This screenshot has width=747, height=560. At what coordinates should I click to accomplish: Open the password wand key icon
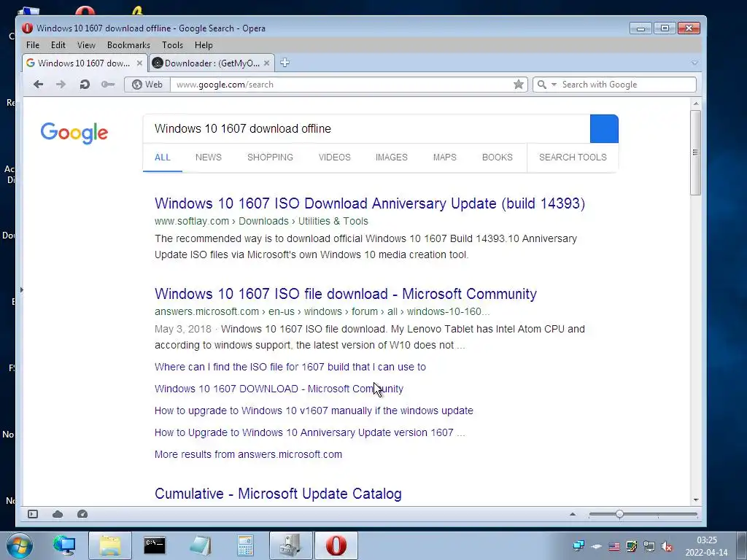108,85
